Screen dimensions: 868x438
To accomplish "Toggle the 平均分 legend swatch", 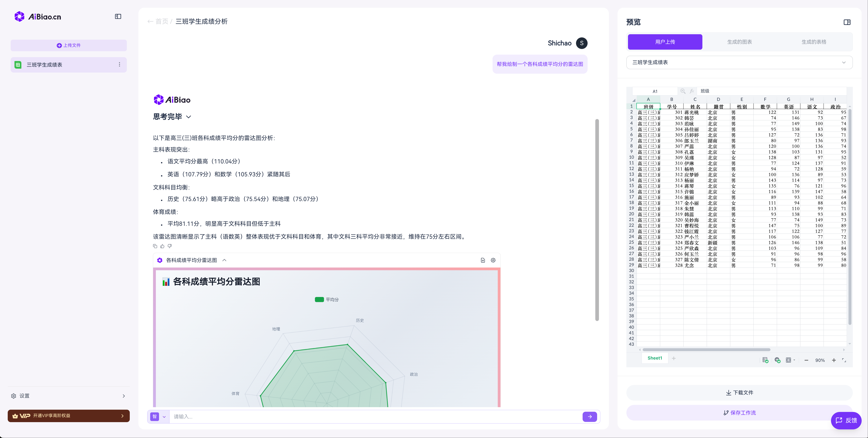I will (x=319, y=300).
